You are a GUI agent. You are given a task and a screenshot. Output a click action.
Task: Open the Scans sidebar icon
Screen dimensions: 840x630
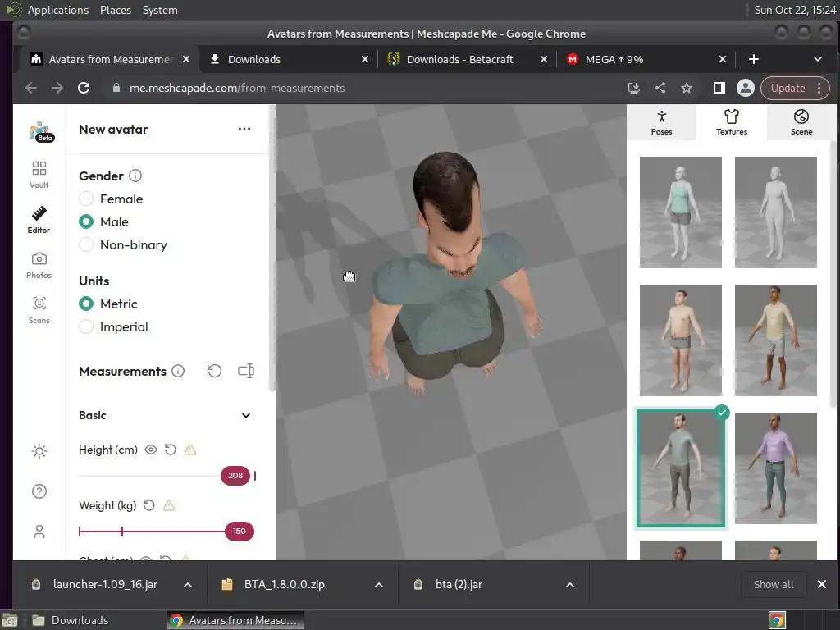[39, 310]
